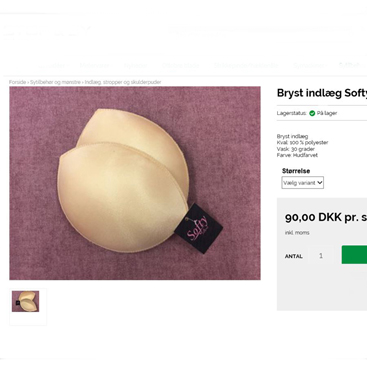This screenshot has height=367, width=367.
Task: Click the arrow on Vælg variant selector
Action: coord(319,182)
